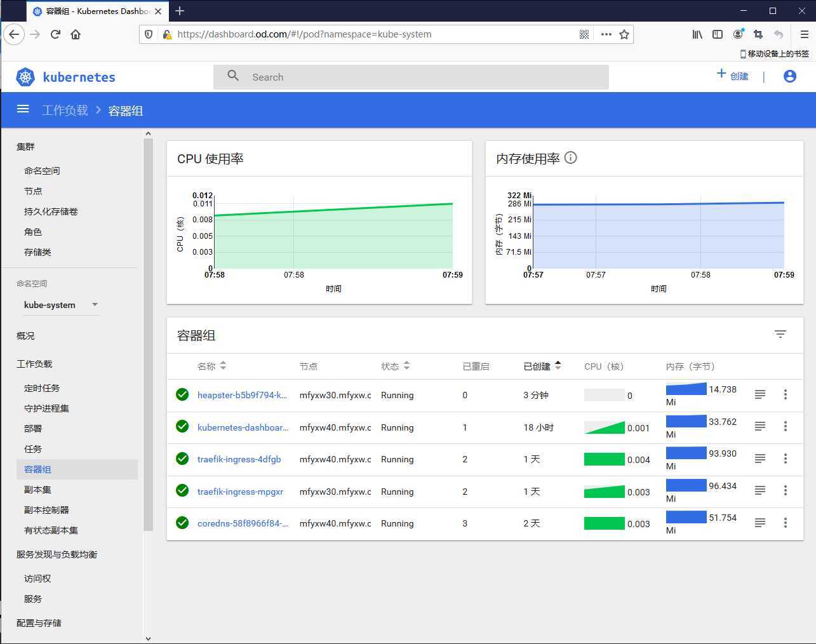
Task: Go to browser home page icon
Action: (76, 34)
